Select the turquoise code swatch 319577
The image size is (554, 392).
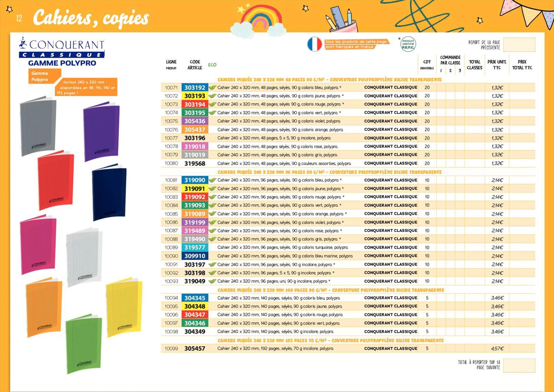pos(195,248)
